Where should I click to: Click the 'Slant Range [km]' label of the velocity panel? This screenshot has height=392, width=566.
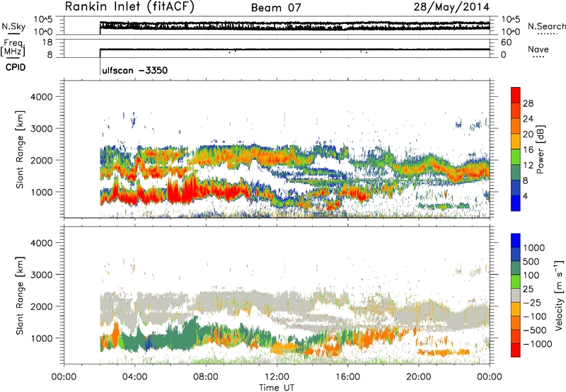pos(20,295)
